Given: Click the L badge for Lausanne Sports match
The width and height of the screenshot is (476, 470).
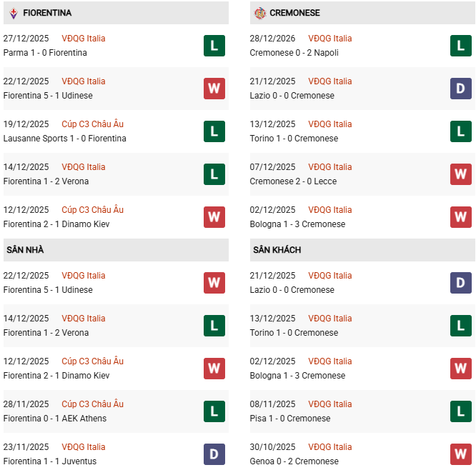Looking at the screenshot, I should click(214, 131).
